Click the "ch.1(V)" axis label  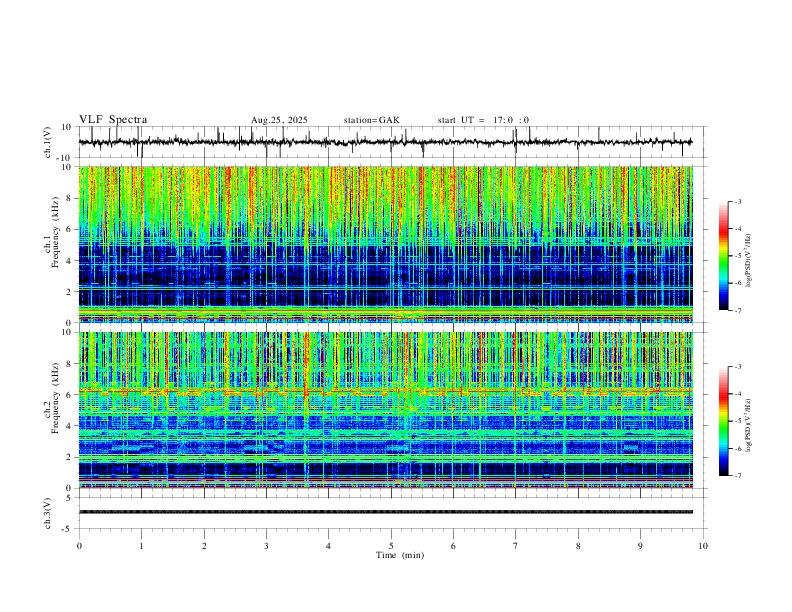click(x=48, y=142)
